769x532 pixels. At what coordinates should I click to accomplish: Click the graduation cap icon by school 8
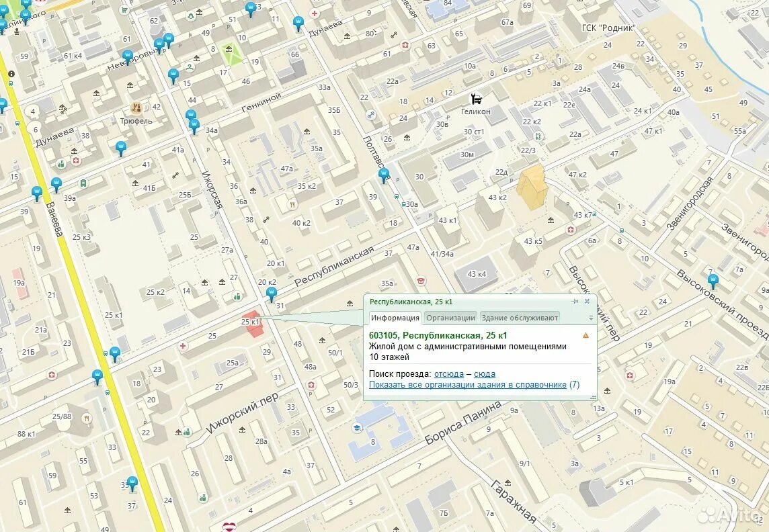click(x=358, y=428)
